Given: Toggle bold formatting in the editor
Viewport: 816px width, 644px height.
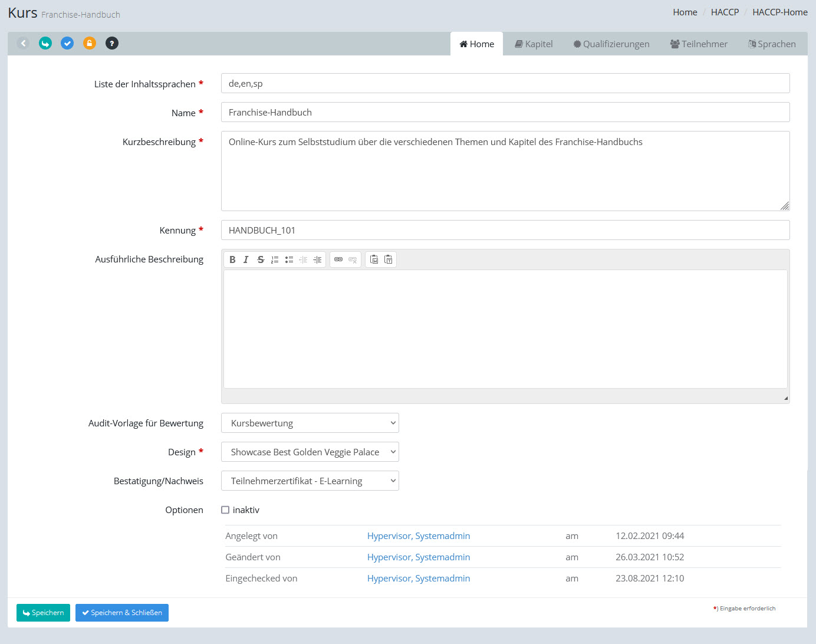Looking at the screenshot, I should (x=232, y=259).
